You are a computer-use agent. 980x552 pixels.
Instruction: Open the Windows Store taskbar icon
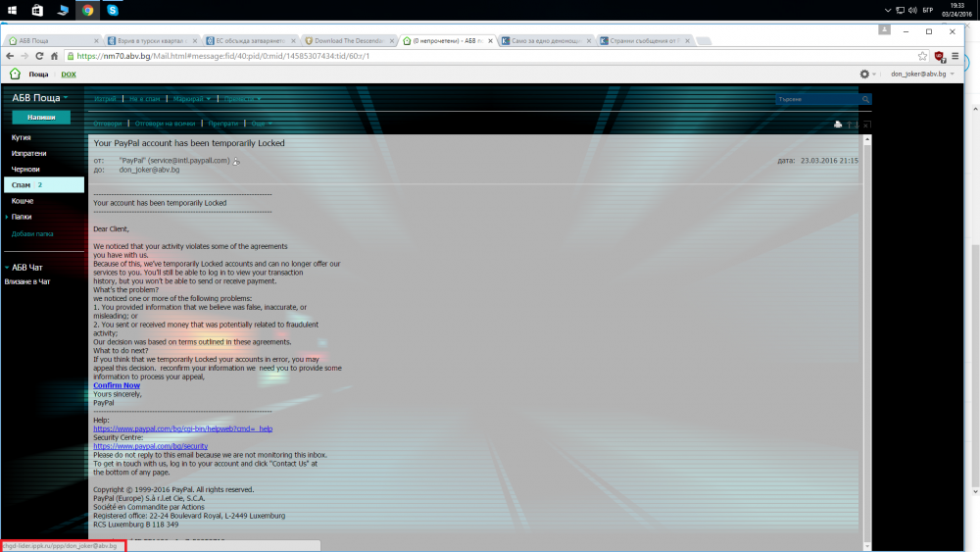tap(37, 10)
